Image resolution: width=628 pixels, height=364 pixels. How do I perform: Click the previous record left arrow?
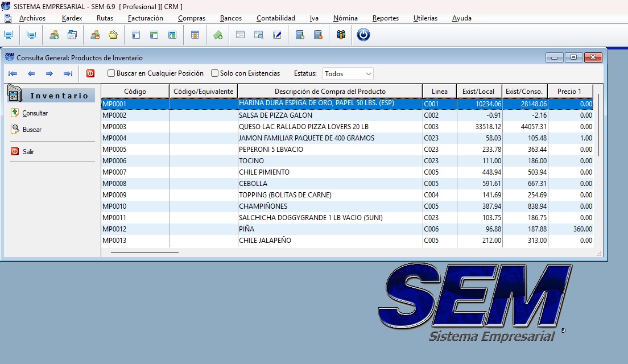31,74
